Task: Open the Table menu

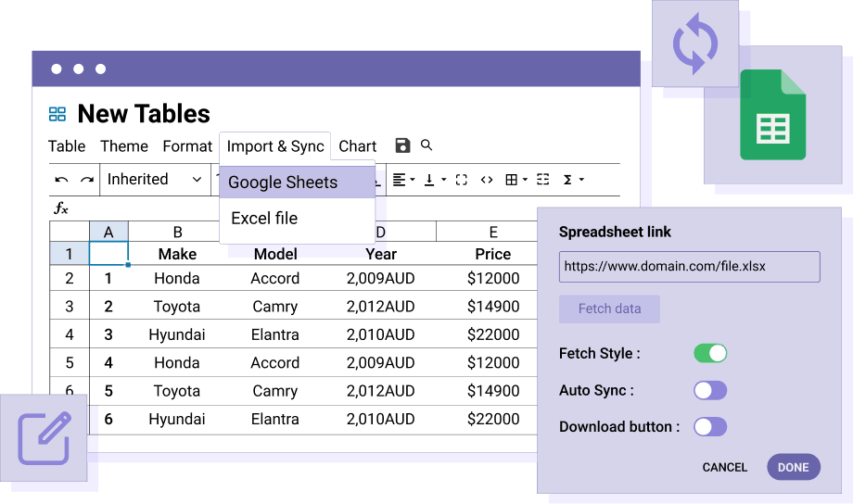Action: [67, 146]
